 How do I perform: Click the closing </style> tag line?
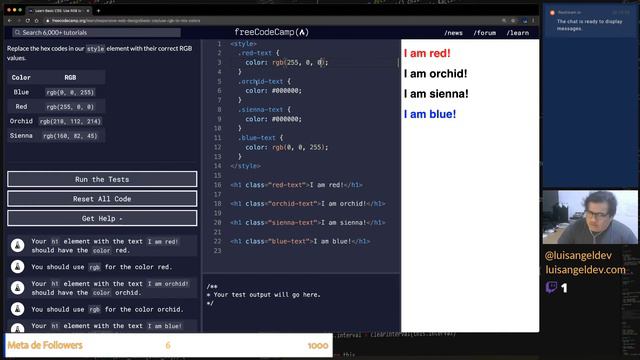pyautogui.click(x=245, y=166)
